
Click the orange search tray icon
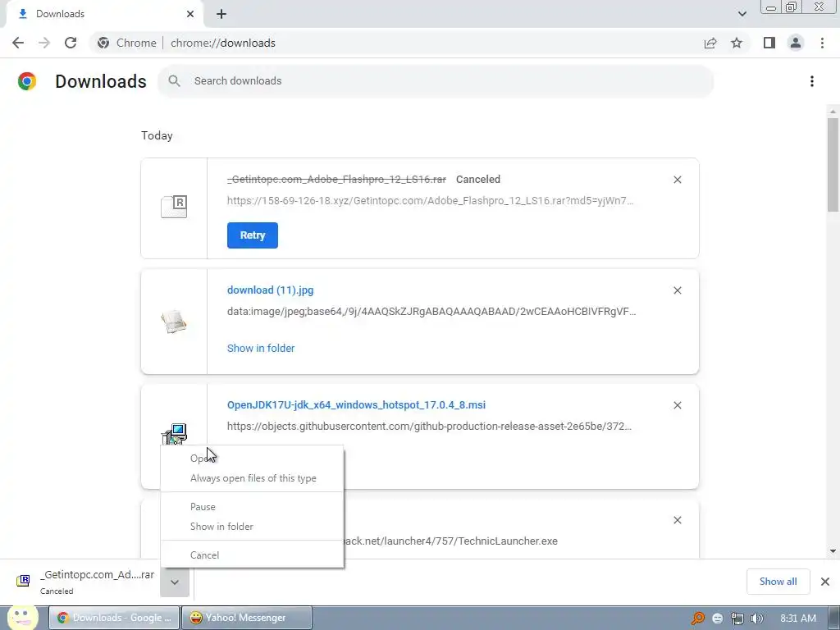tap(697, 619)
